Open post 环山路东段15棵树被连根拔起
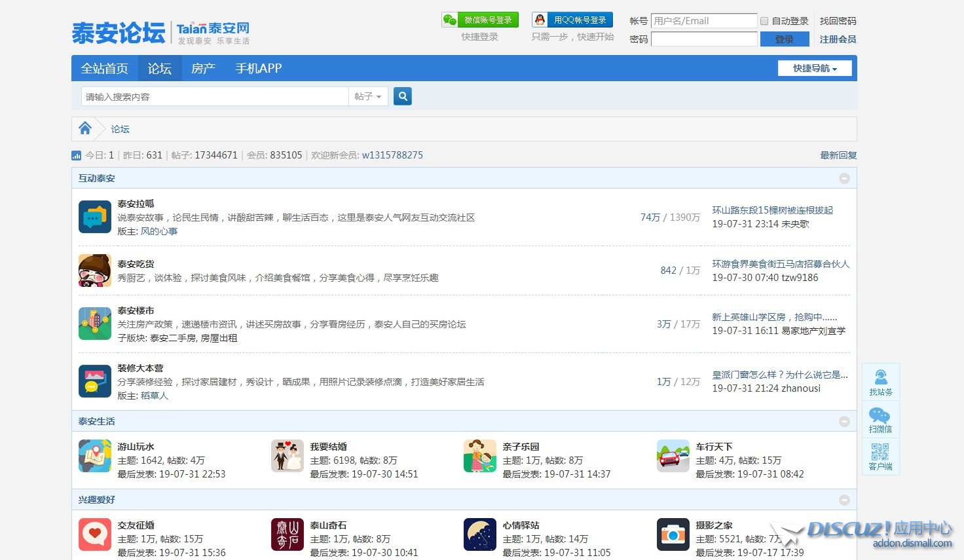Screen dimensions: 964x560 (x=772, y=210)
